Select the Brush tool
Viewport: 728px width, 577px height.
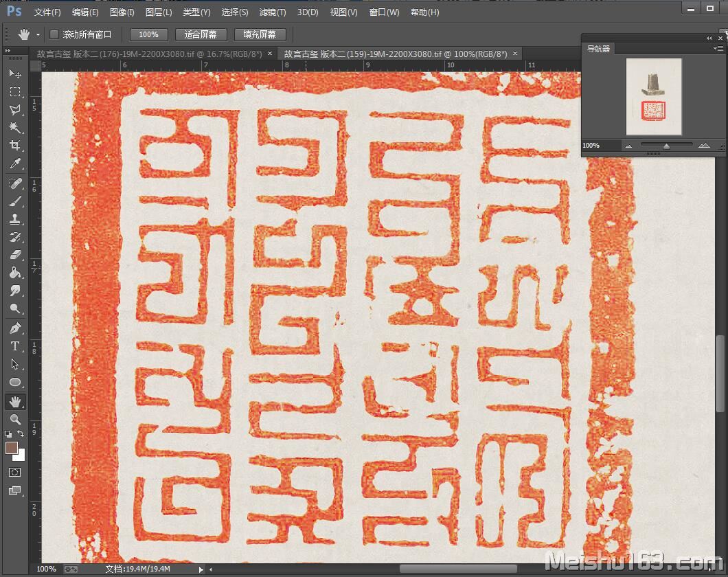point(15,201)
